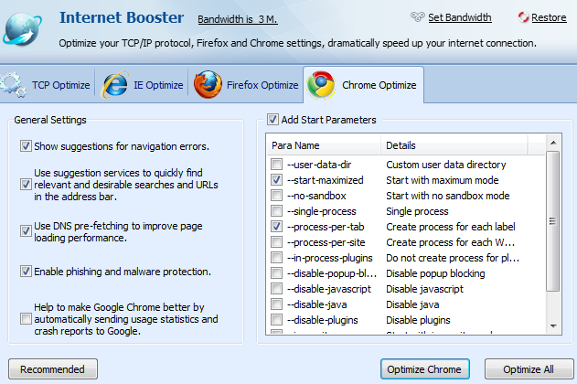Check the --disable-popup-blocking parameter

[x=277, y=273]
